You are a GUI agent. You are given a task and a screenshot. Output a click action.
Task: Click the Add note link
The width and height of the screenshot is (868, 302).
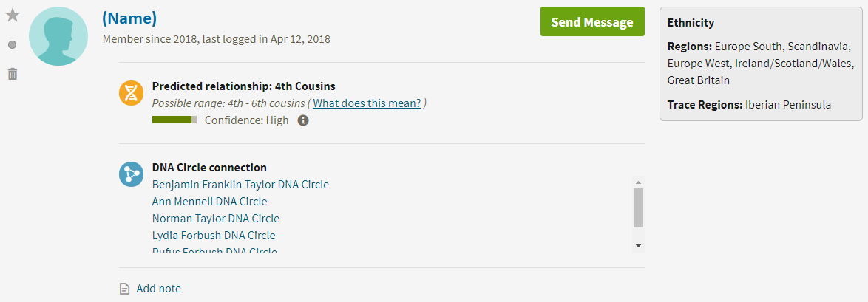(x=158, y=289)
